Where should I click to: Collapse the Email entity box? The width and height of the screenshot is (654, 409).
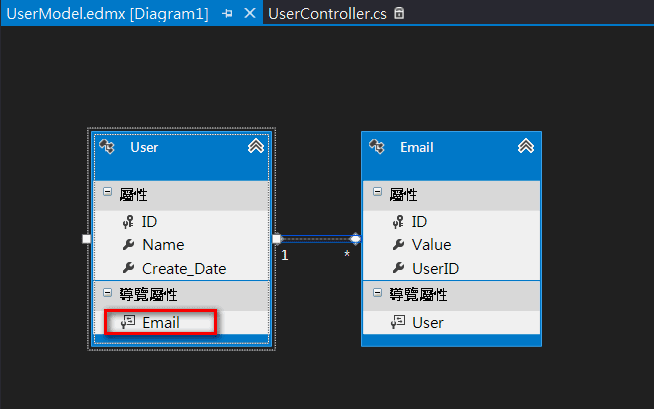526,147
